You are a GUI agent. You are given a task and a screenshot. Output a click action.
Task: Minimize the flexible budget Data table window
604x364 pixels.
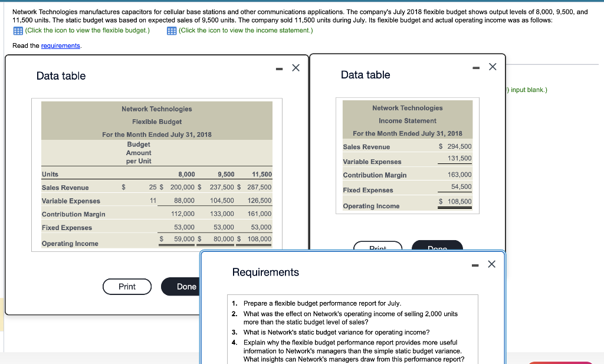(279, 68)
